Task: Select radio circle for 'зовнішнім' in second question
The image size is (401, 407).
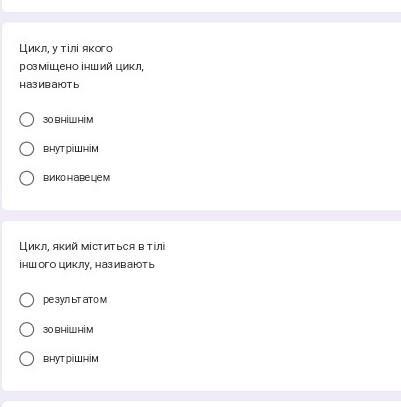Action: click(27, 329)
